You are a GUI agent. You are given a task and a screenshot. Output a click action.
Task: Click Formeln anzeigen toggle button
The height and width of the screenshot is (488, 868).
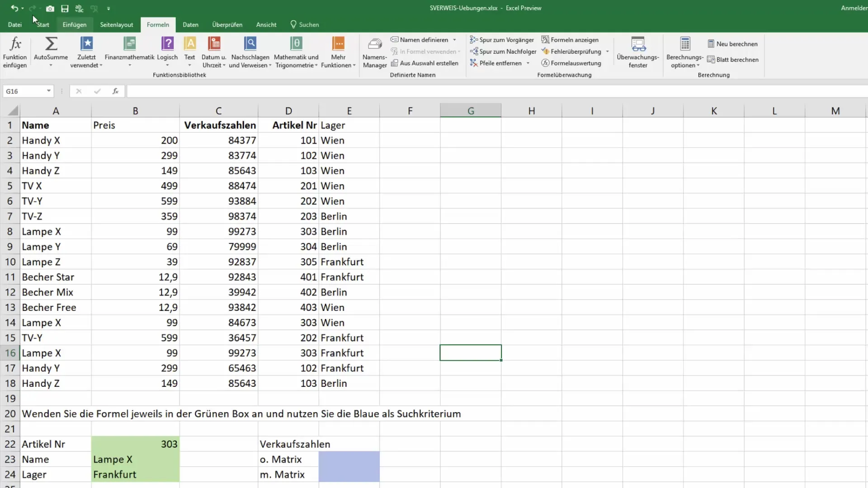pos(569,39)
